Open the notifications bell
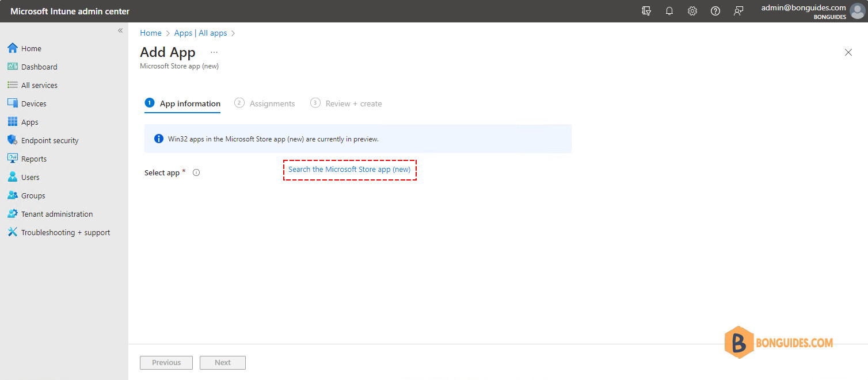This screenshot has width=868, height=380. [669, 11]
